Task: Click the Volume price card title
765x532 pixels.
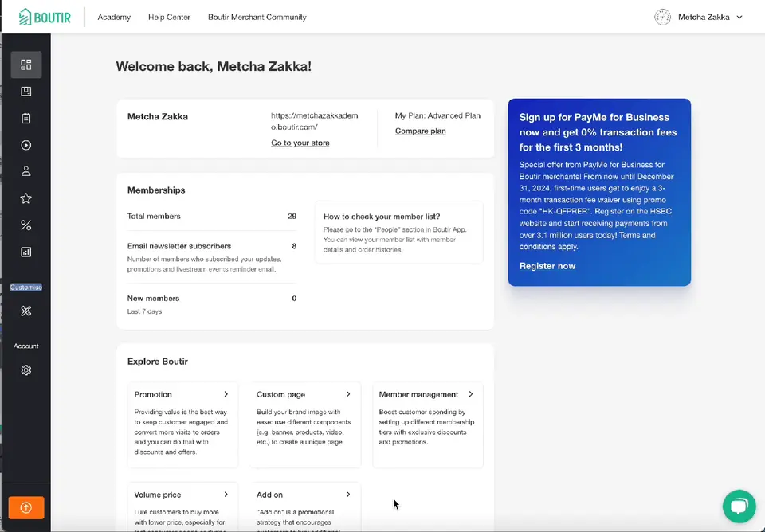Action: [x=158, y=495]
